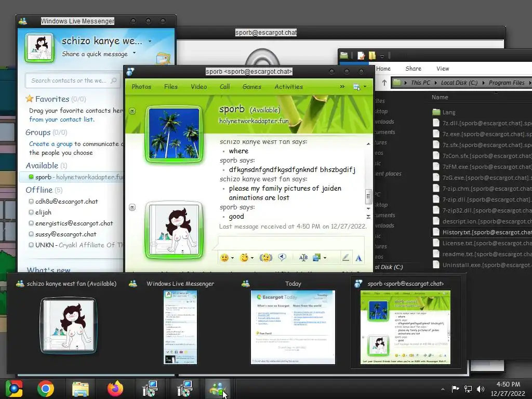Open the Games menu in chat window
This screenshot has width=532, height=399.
(252, 87)
